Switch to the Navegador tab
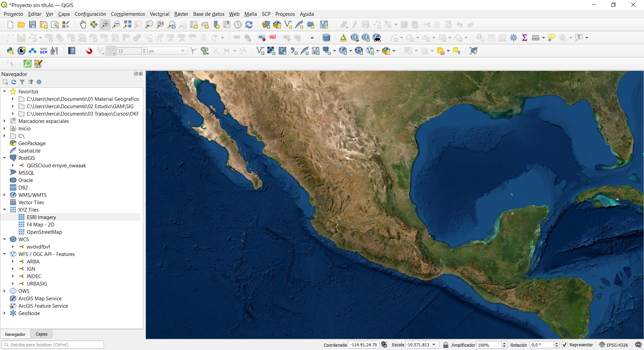644x350 pixels. [15, 334]
